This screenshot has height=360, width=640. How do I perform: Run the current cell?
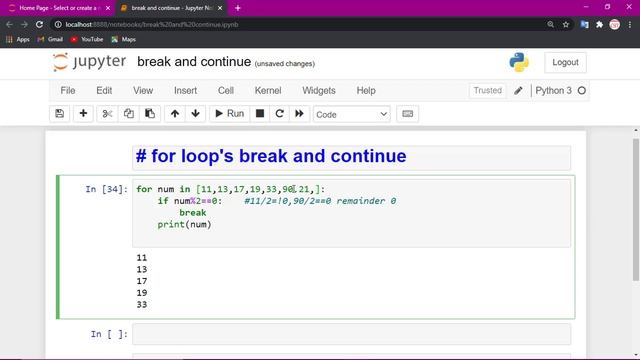pyautogui.click(x=229, y=113)
